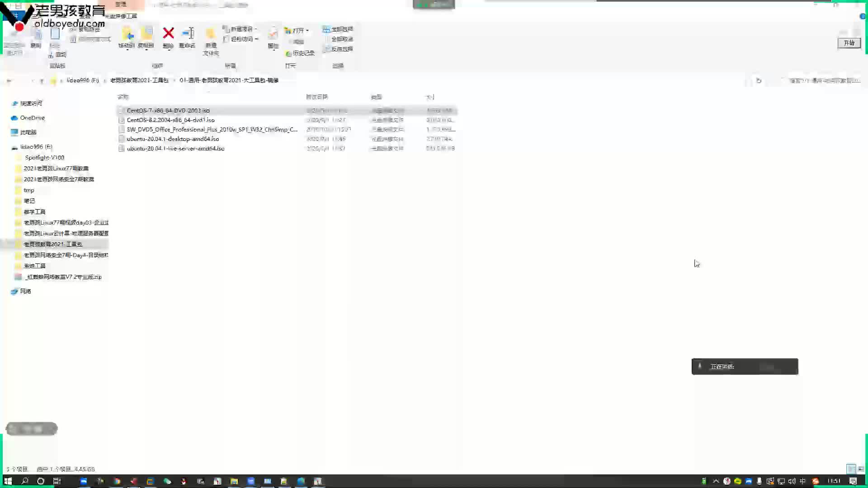Click the 复制到 (copy to) ribbon icon
The image size is (868, 488).
tap(146, 38)
